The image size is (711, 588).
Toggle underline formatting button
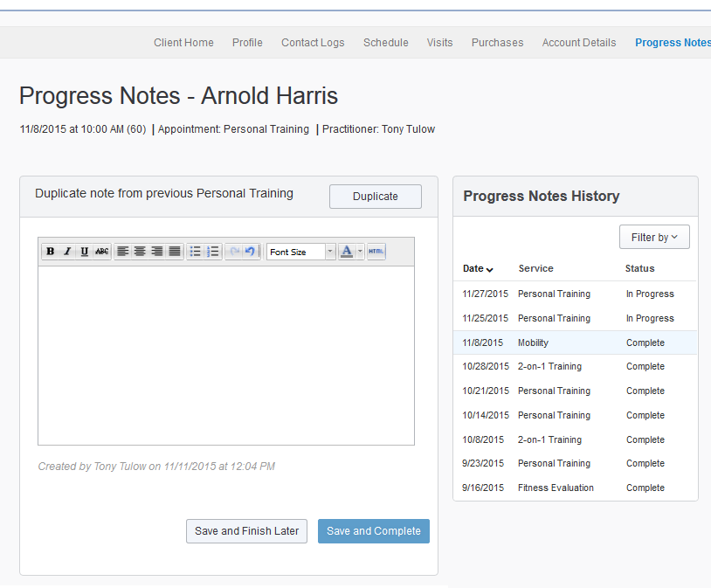click(x=85, y=252)
